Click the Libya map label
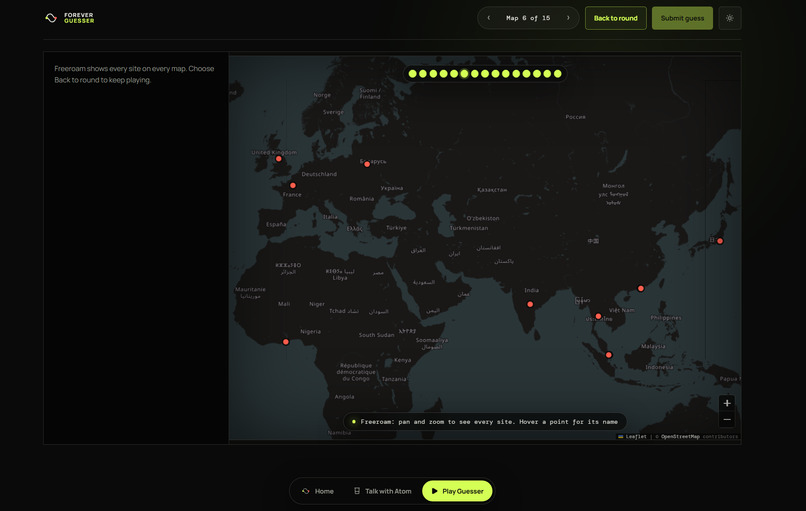This screenshot has width=806, height=511. click(340, 278)
